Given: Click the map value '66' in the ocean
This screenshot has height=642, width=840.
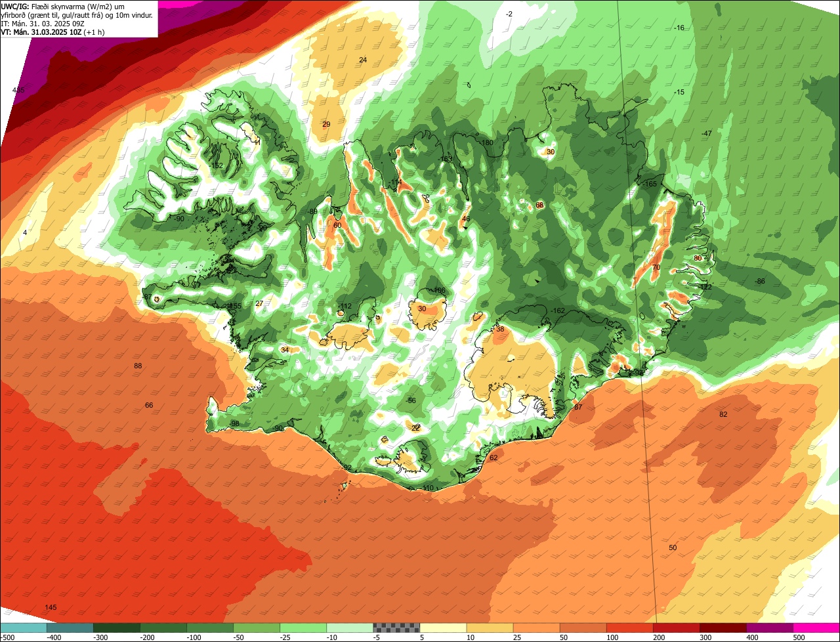Looking at the screenshot, I should pos(149,405).
